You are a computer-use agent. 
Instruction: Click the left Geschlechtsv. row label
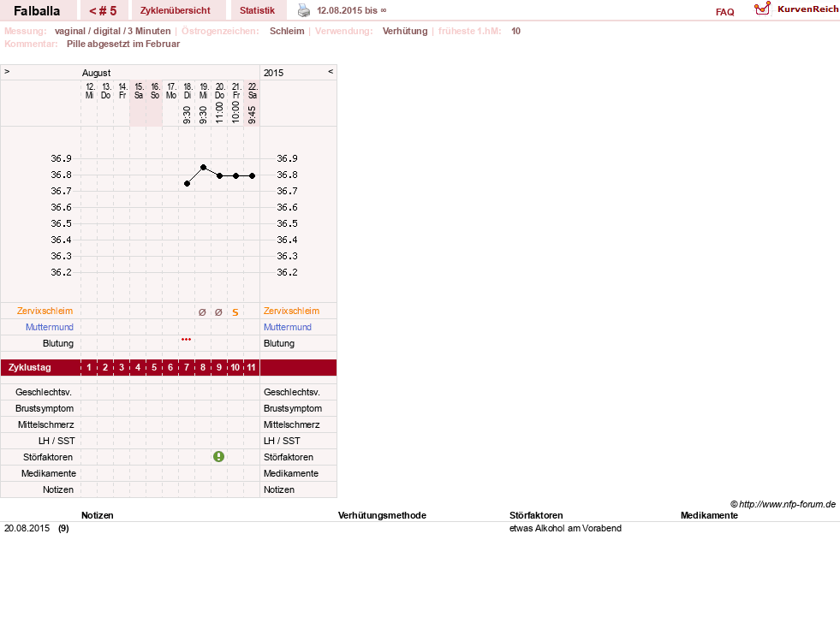tap(44, 392)
